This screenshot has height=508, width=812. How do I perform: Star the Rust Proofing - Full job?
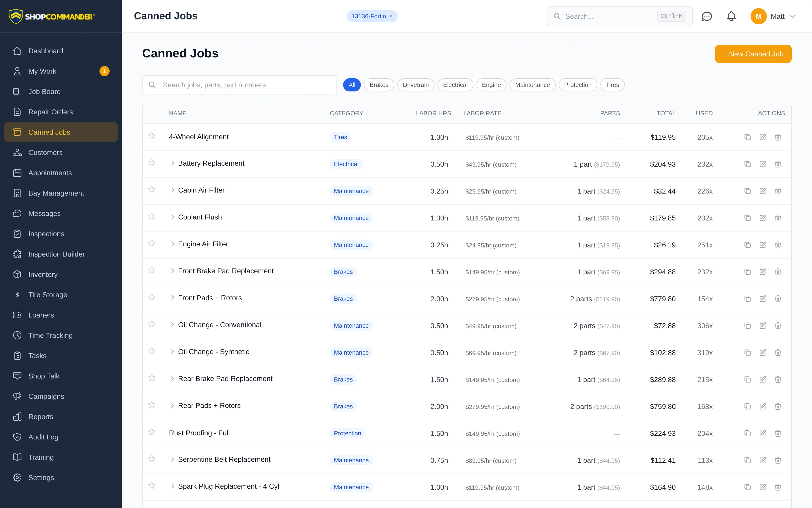click(x=152, y=432)
